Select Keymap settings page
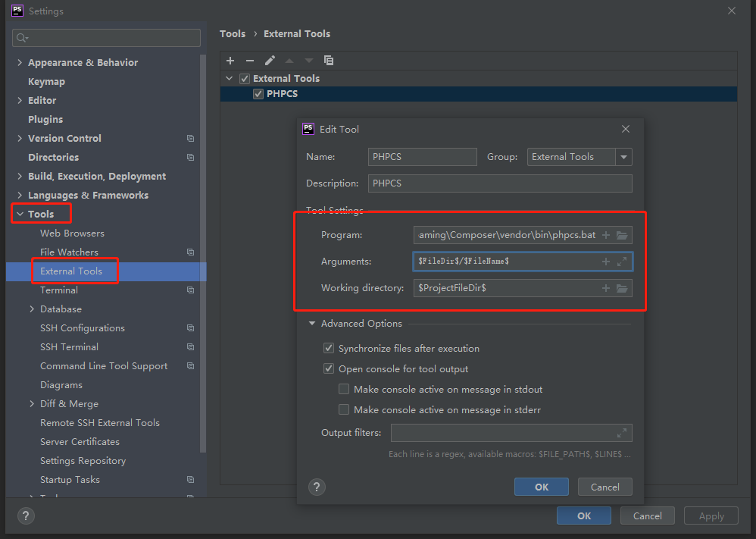 46,82
